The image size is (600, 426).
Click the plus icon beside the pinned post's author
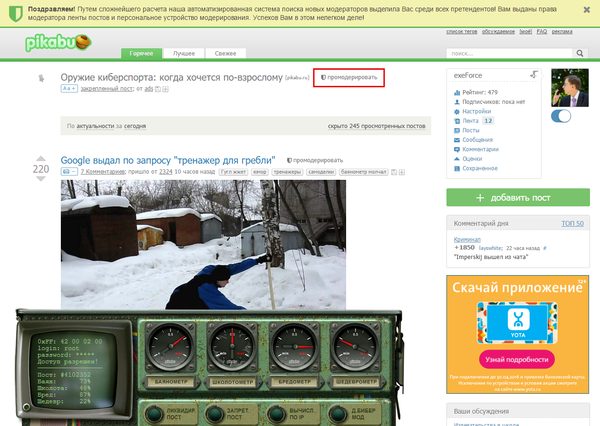click(x=165, y=89)
